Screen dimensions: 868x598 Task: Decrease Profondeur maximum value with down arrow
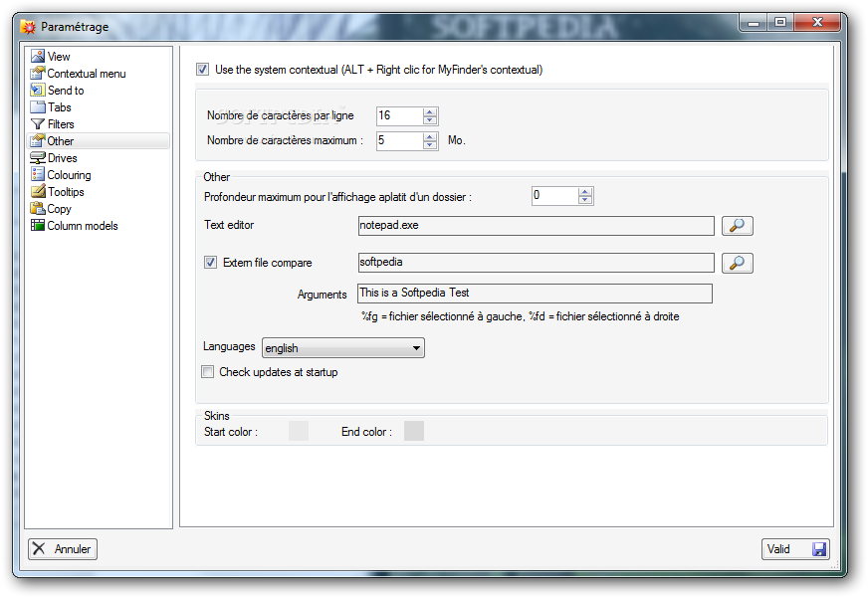(585, 200)
